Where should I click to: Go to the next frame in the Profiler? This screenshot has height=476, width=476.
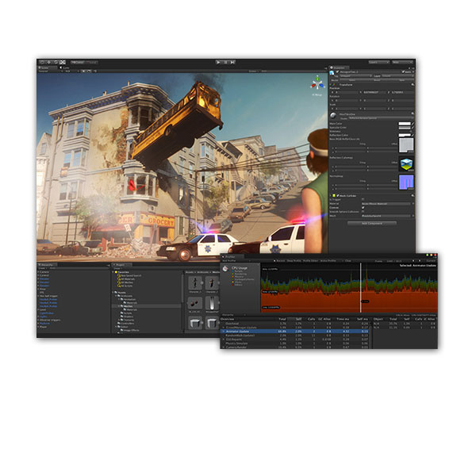click(x=420, y=261)
